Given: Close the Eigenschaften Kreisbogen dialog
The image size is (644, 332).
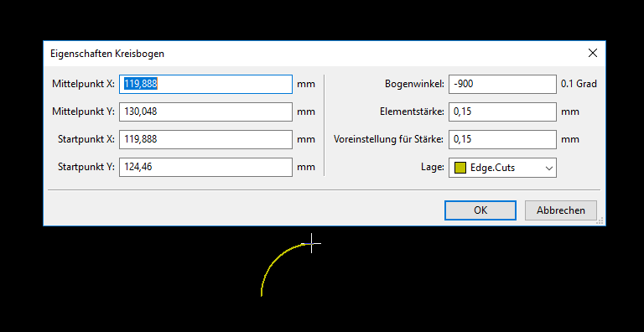Looking at the screenshot, I should coord(593,53).
